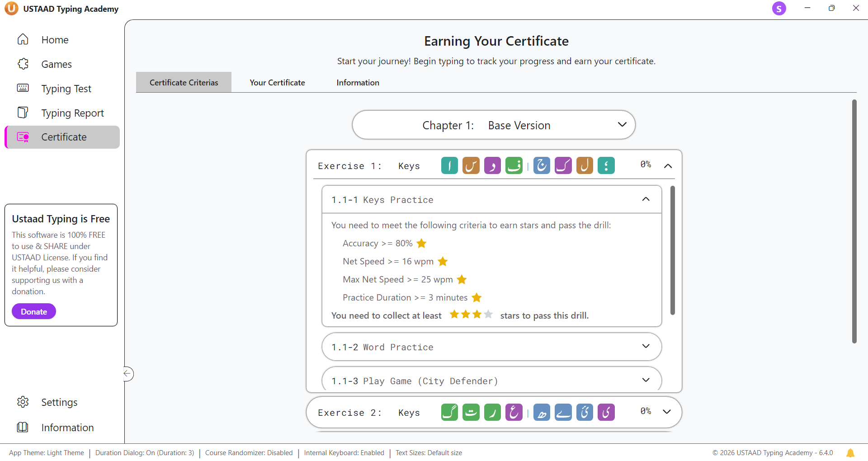Expand the Exercise 2 Keys section
This screenshot has width=868, height=461.
click(x=666, y=412)
